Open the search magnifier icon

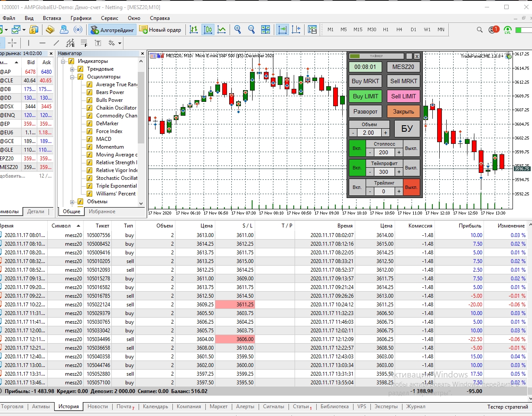tap(480, 30)
